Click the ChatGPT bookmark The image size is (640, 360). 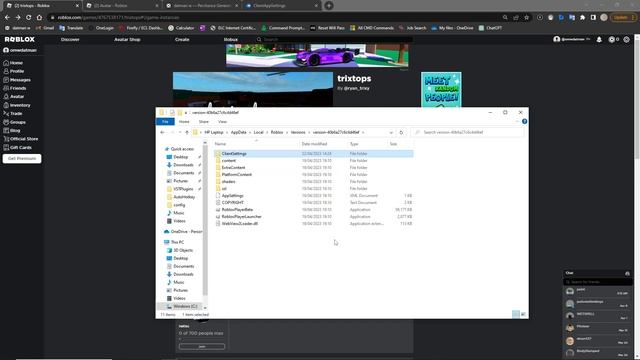tap(490, 28)
